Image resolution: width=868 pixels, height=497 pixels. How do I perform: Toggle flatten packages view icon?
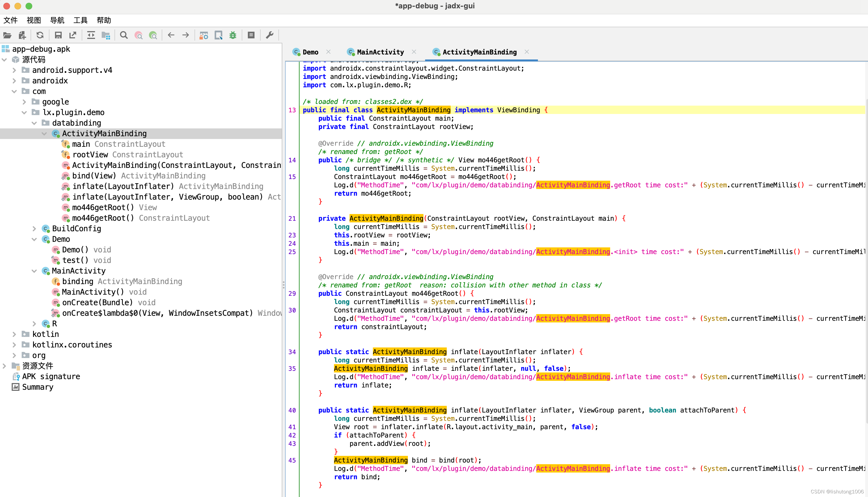click(106, 35)
